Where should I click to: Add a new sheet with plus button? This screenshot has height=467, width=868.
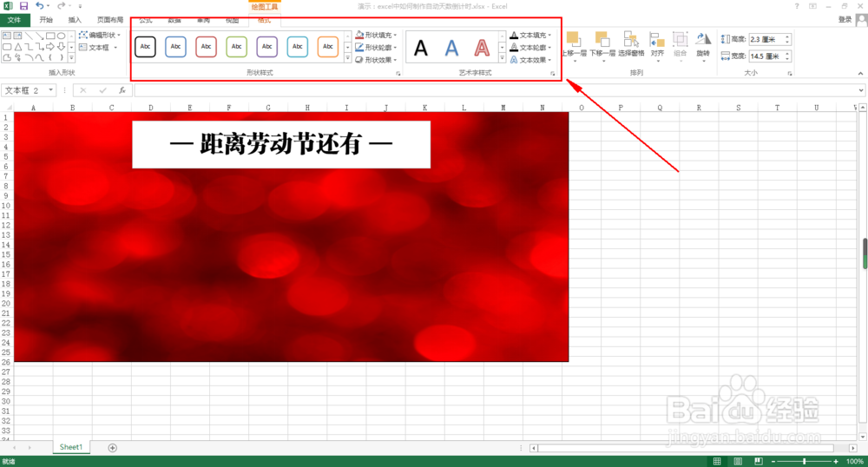pos(112,448)
